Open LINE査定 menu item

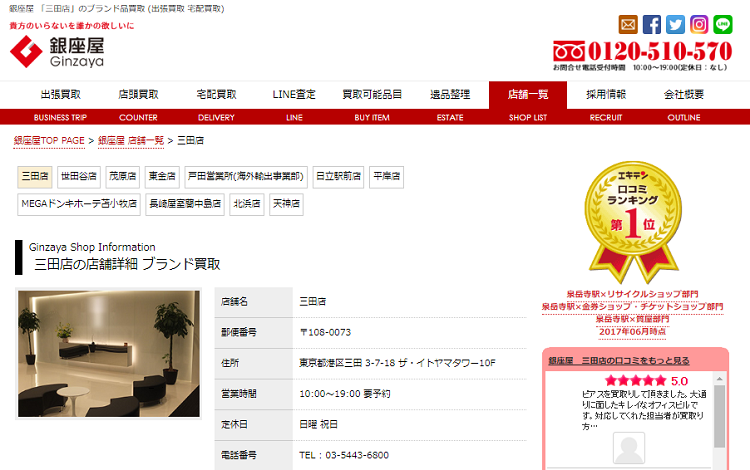pos(294,95)
